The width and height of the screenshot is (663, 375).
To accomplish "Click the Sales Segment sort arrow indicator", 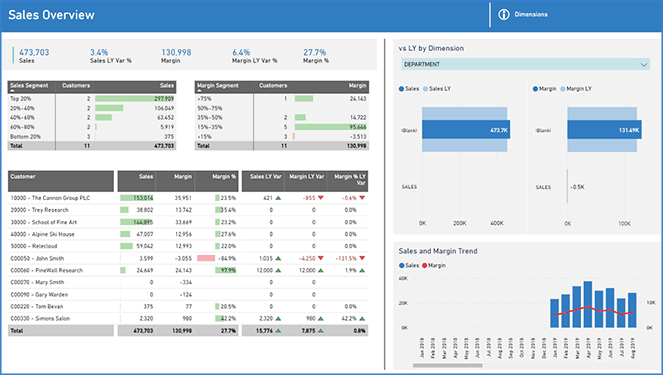I will (x=12, y=91).
